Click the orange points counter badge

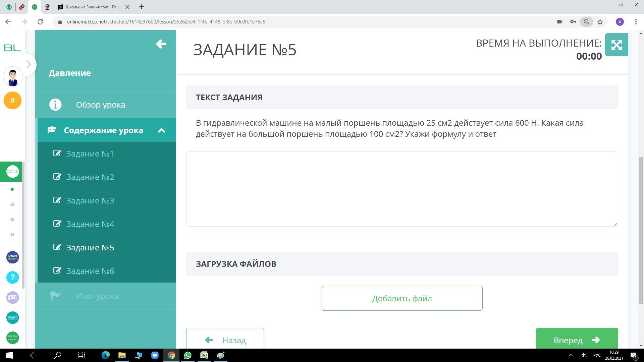pos(12,100)
